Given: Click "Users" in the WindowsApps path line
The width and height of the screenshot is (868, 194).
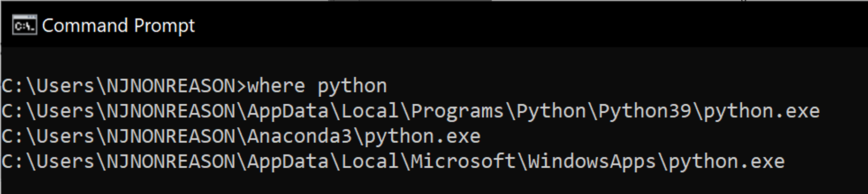Looking at the screenshot, I should click(x=65, y=162).
